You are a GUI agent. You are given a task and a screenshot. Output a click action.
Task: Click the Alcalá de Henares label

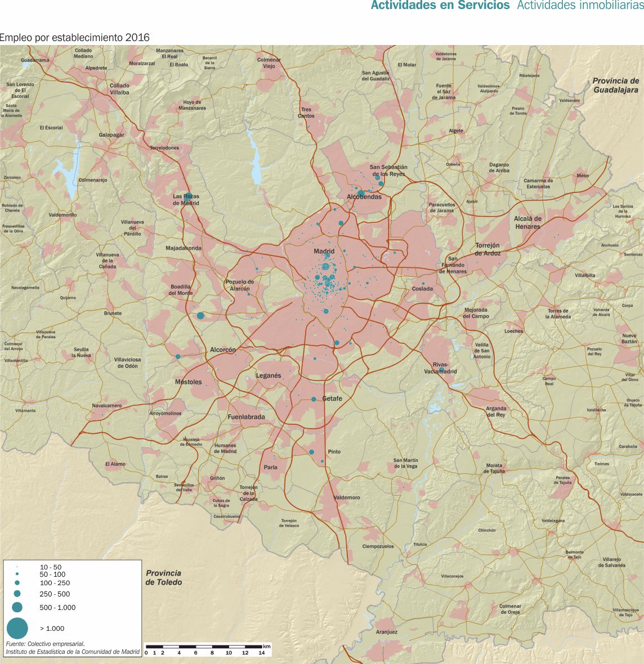pos(527,223)
